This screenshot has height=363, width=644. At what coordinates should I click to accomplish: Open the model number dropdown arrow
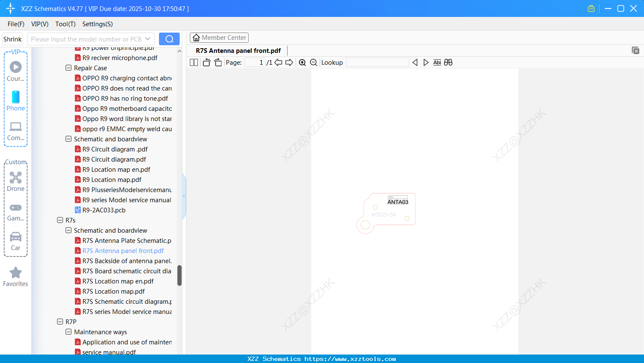point(148,39)
